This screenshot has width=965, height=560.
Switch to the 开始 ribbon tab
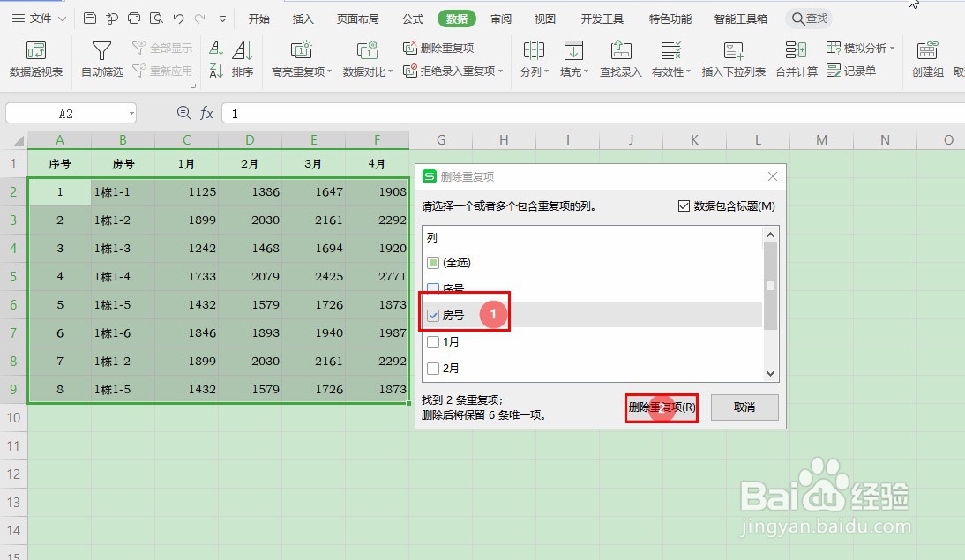point(258,18)
